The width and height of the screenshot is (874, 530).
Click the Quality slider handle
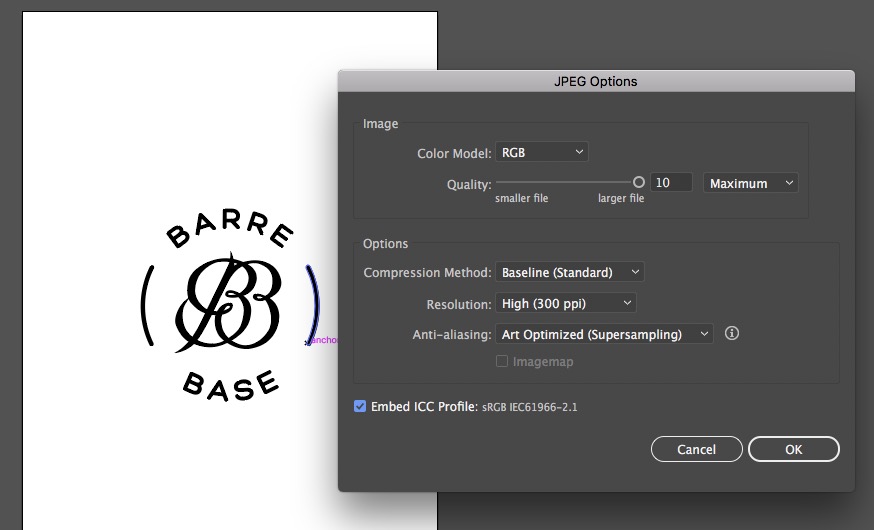tap(639, 182)
